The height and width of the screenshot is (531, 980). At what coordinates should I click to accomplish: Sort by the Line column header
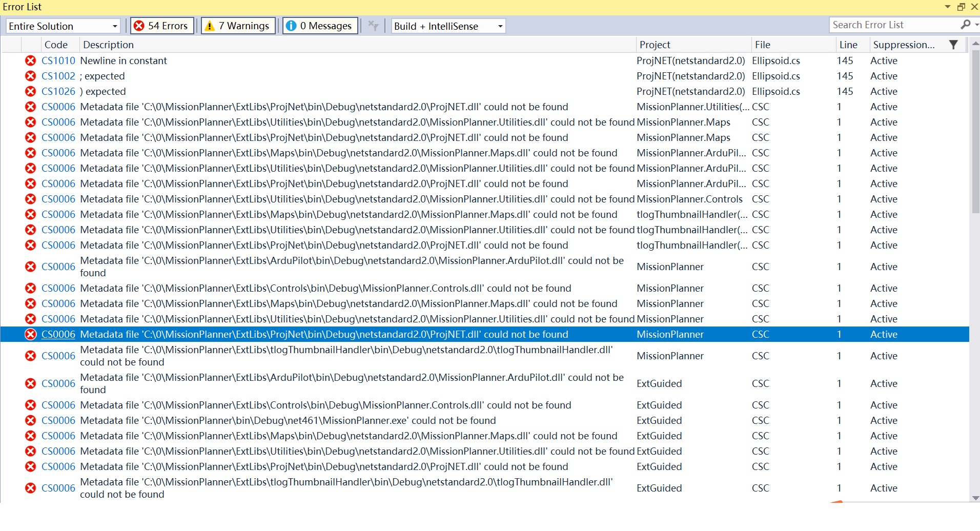[x=852, y=45]
